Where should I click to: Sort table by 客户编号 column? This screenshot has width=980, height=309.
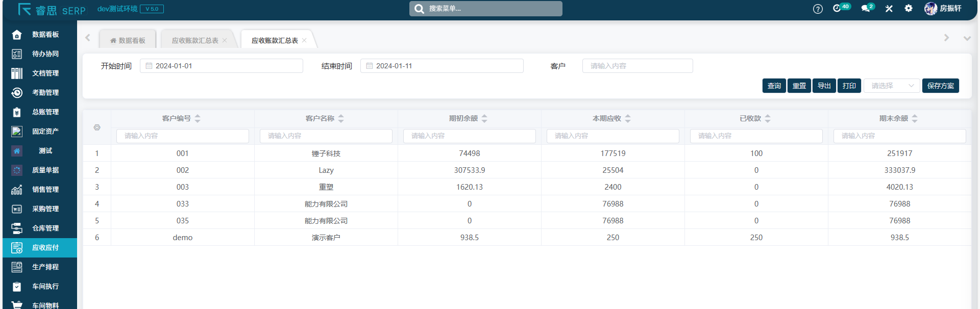pyautogui.click(x=198, y=118)
